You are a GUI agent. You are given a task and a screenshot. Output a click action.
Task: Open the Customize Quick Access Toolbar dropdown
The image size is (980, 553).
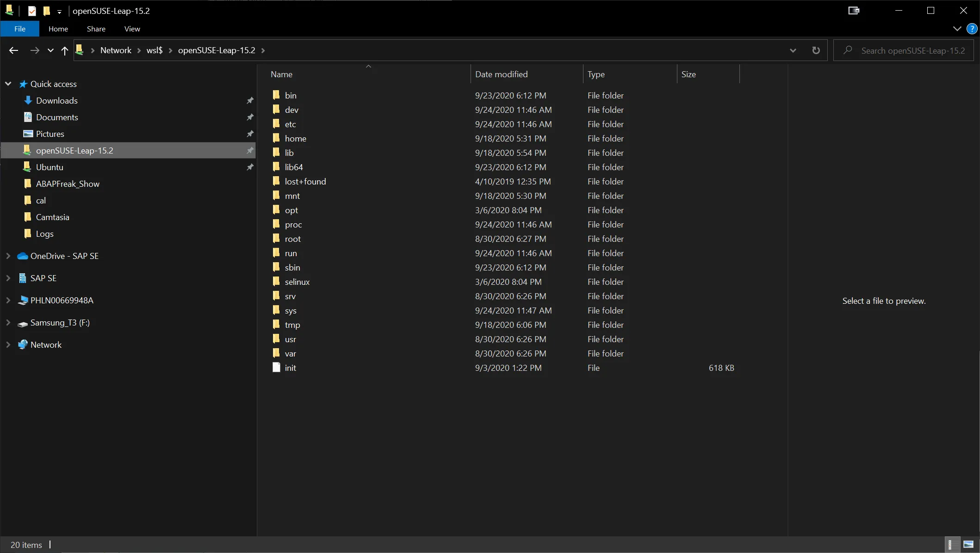tap(59, 11)
